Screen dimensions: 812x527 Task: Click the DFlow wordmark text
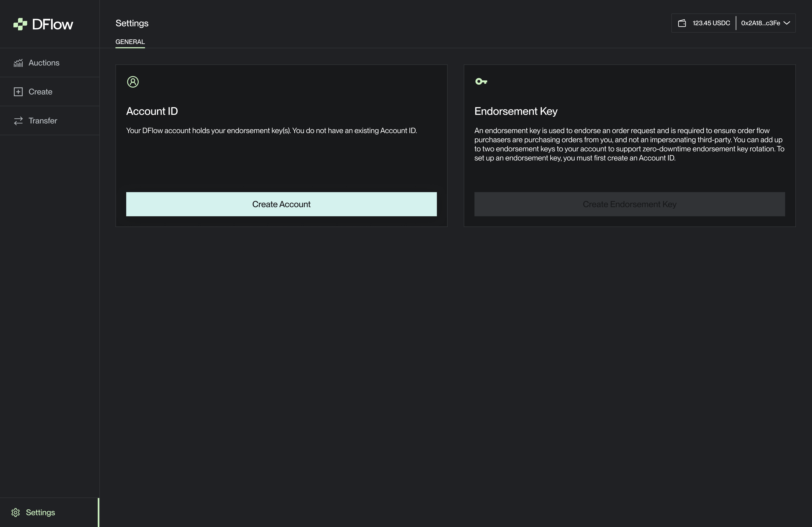pos(52,24)
